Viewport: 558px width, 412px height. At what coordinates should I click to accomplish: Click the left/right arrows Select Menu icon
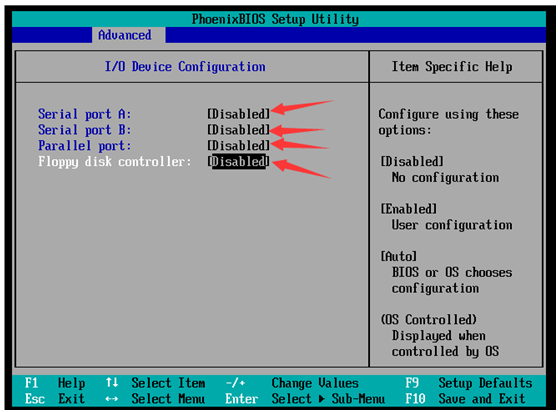(x=112, y=399)
